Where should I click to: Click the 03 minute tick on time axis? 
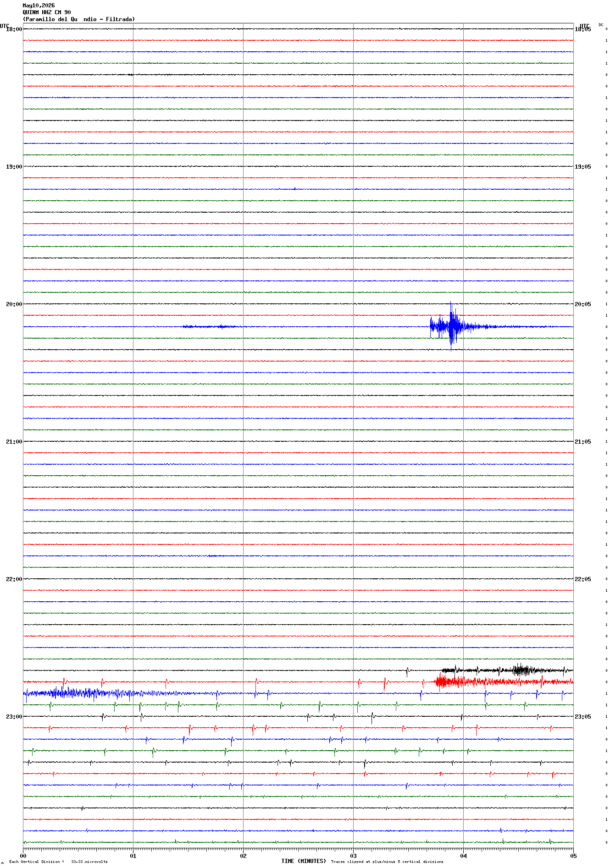point(353,856)
